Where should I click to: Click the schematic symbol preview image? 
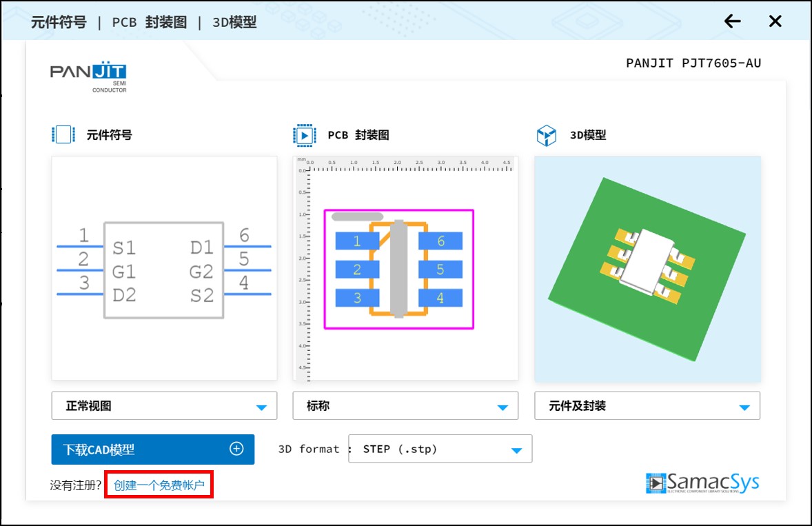click(164, 268)
